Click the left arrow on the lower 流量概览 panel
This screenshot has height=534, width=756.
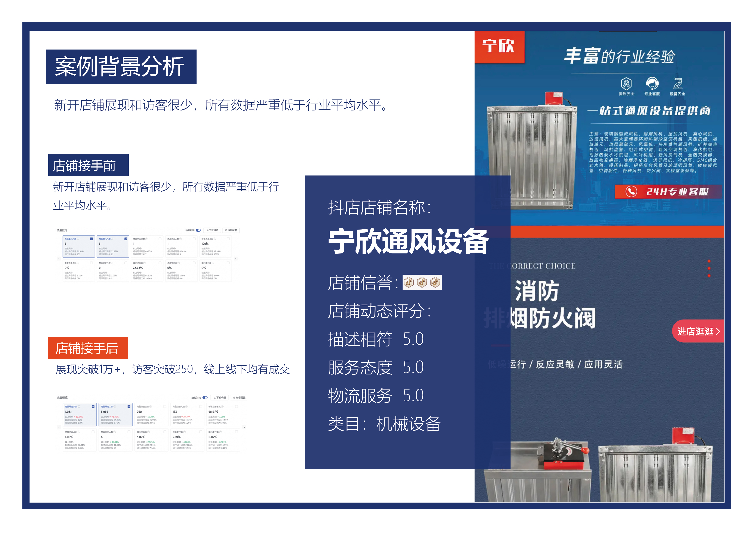tap(59, 427)
